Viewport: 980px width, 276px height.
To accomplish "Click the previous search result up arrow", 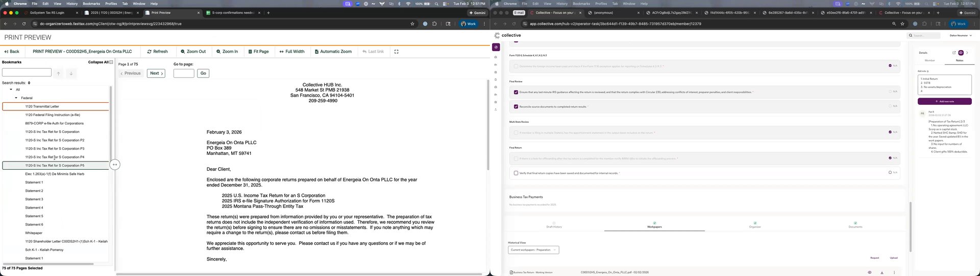I will [x=58, y=73].
